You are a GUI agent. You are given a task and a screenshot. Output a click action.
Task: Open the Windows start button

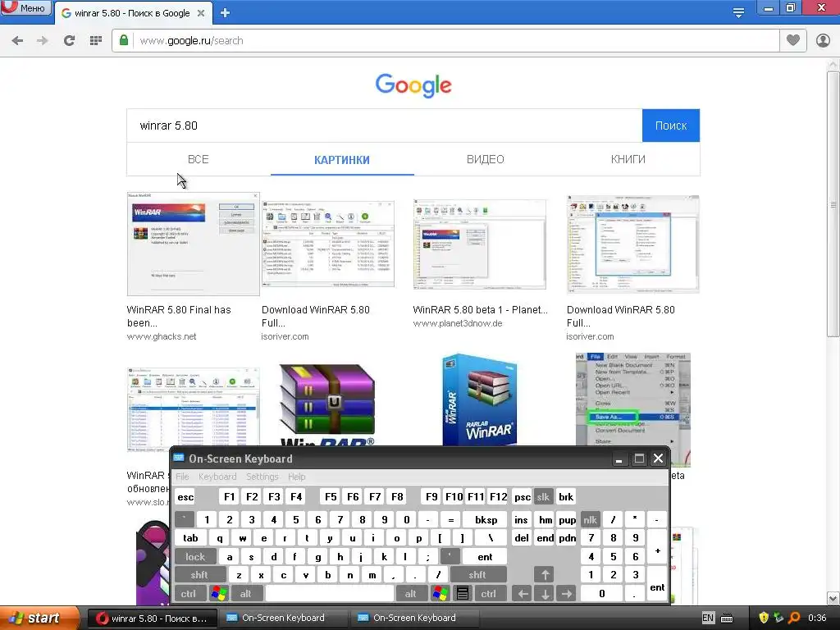[x=39, y=618]
